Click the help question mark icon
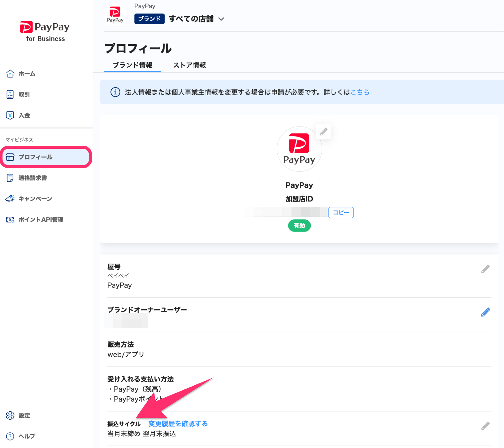The image size is (504, 448). tap(10, 436)
